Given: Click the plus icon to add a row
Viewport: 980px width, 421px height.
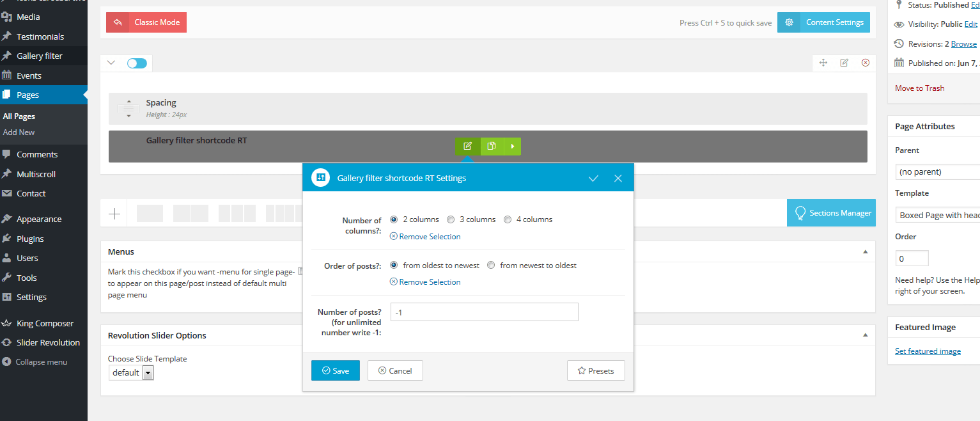Looking at the screenshot, I should point(114,214).
